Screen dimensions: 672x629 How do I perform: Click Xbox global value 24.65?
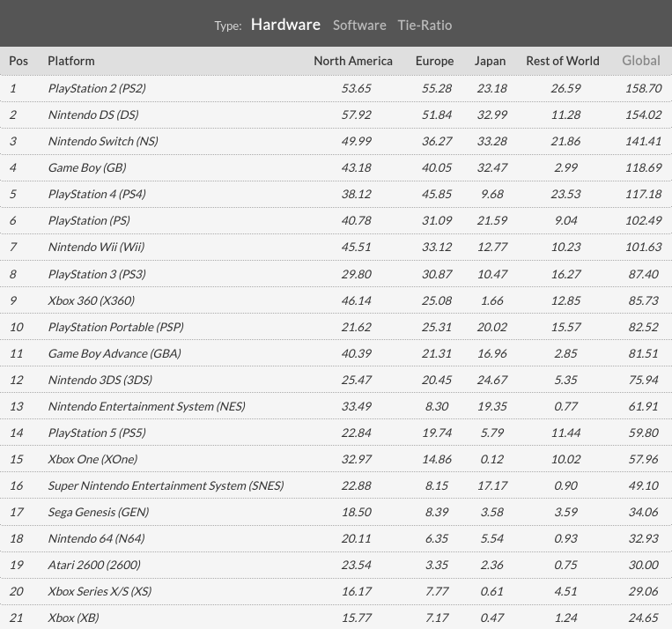[x=643, y=618]
